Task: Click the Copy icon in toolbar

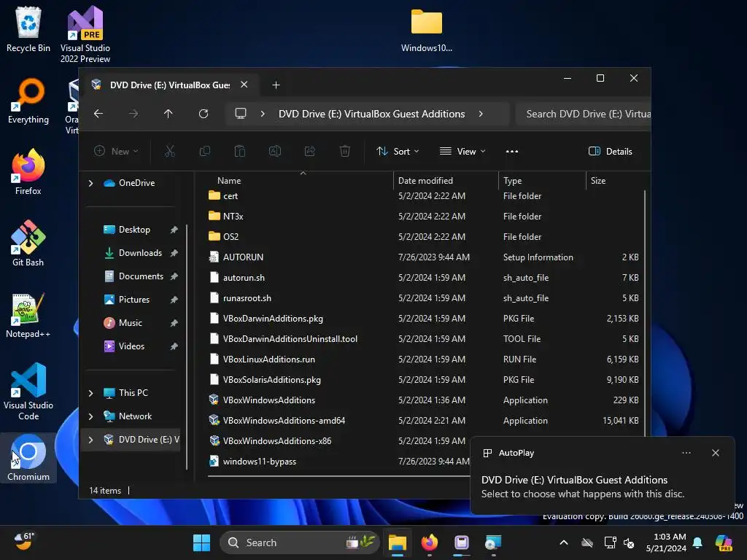Action: point(205,152)
